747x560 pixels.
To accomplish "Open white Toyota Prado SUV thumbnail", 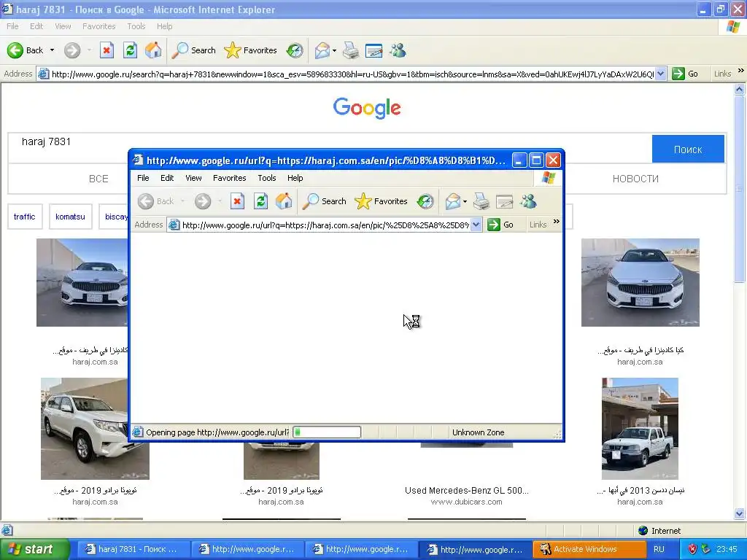I will coord(96,429).
